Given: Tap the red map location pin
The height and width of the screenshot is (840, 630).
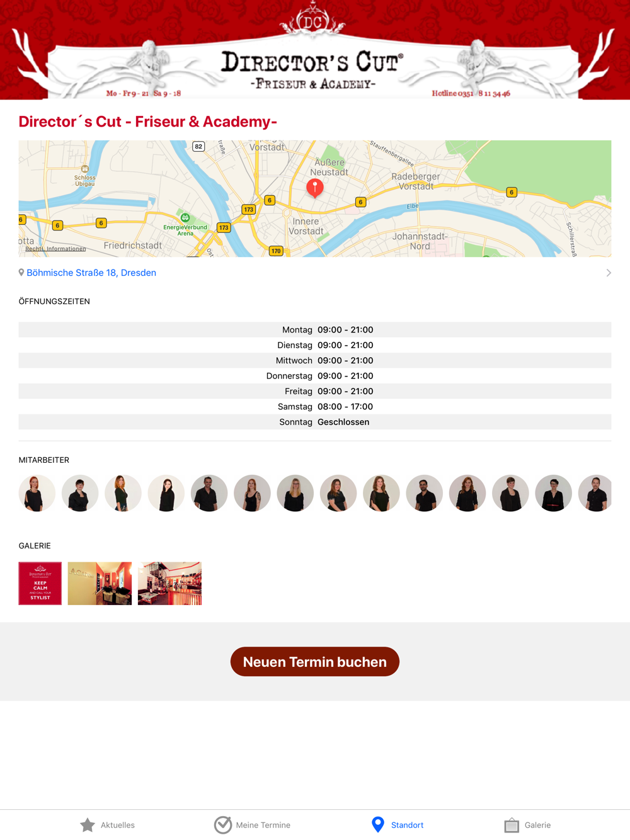Looking at the screenshot, I should click(315, 188).
